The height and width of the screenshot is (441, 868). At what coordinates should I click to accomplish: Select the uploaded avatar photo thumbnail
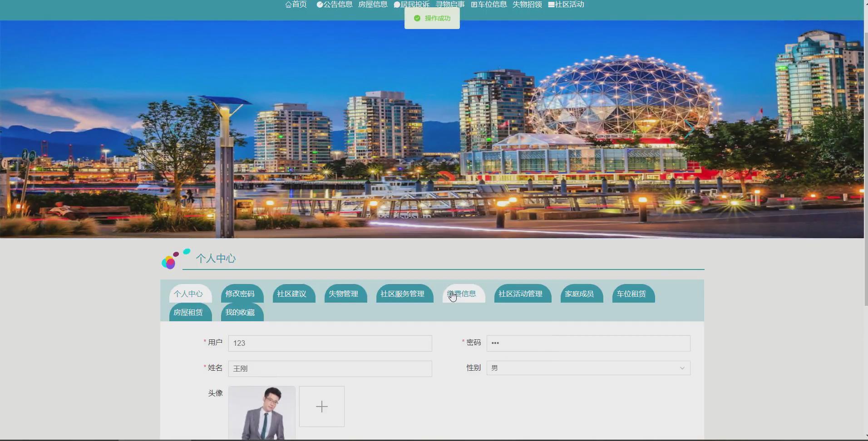tap(262, 413)
